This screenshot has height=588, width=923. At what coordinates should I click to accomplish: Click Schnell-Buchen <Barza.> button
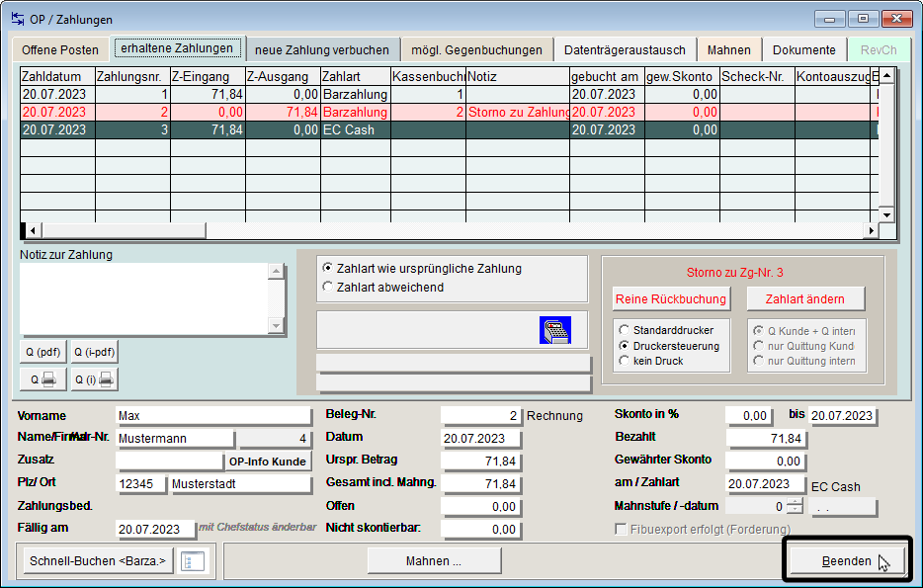click(98, 561)
